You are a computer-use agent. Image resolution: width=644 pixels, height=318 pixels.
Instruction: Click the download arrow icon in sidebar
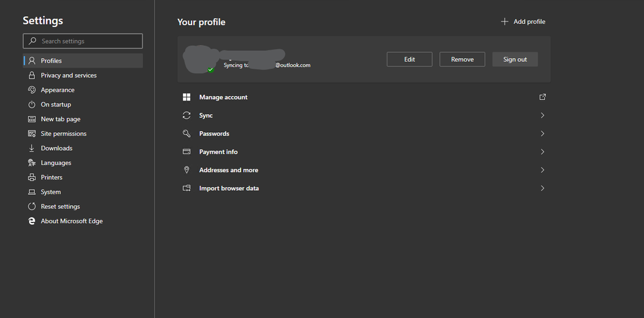coord(32,148)
